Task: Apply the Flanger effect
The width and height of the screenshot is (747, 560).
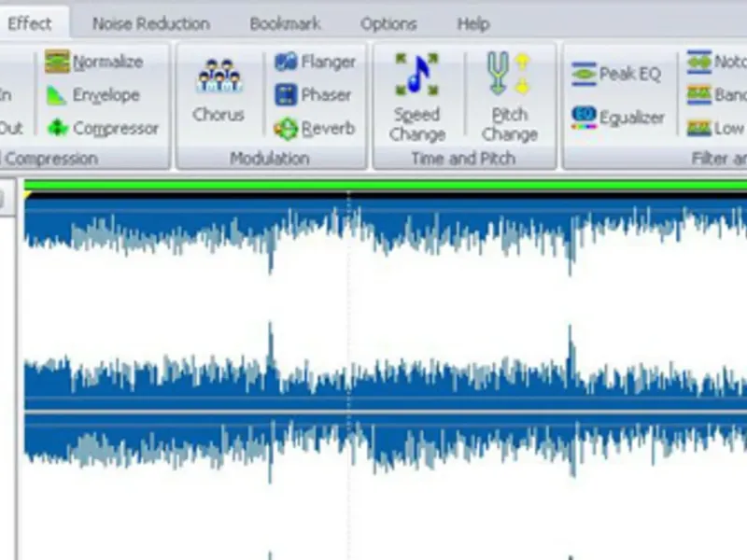Action: [x=315, y=62]
